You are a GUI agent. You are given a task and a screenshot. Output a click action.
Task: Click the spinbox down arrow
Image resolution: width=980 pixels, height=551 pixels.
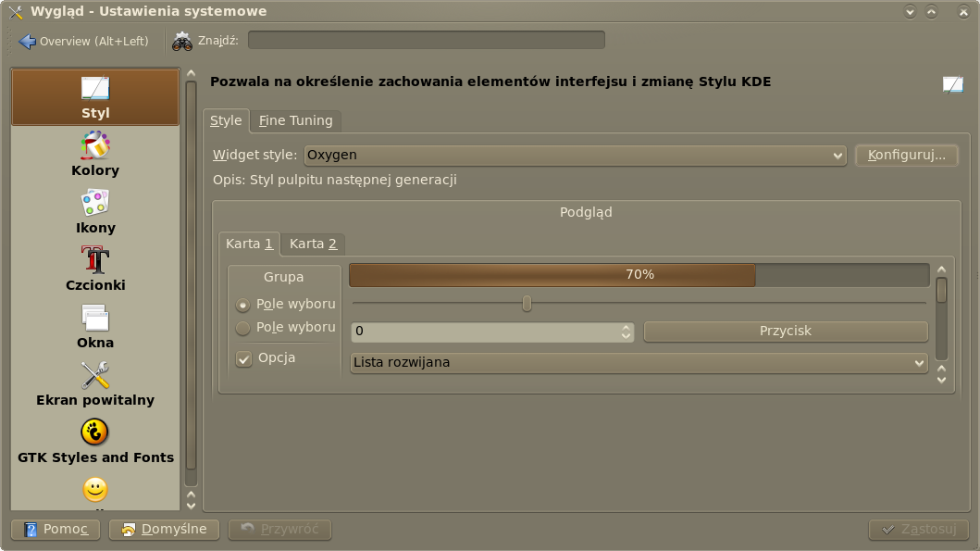click(626, 336)
